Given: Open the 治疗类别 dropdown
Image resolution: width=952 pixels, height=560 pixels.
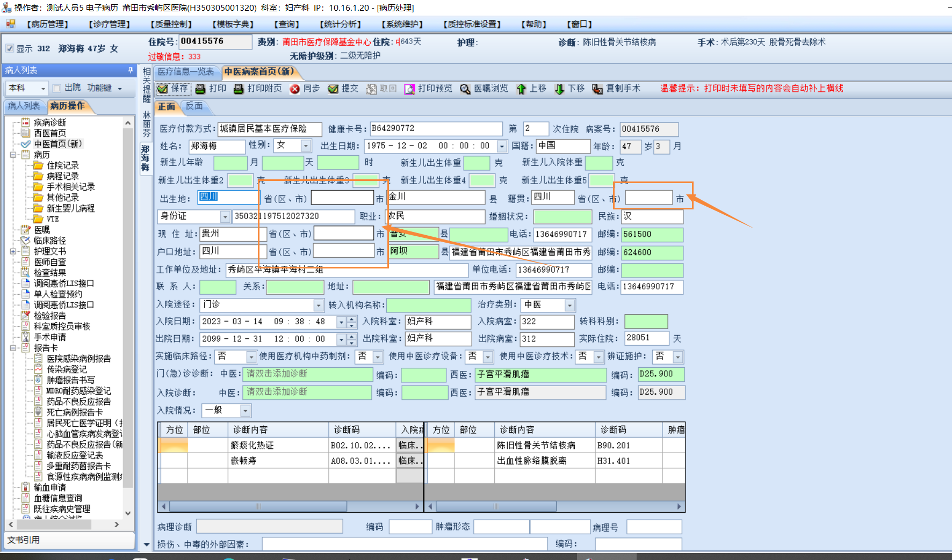Looking at the screenshot, I should pos(570,305).
